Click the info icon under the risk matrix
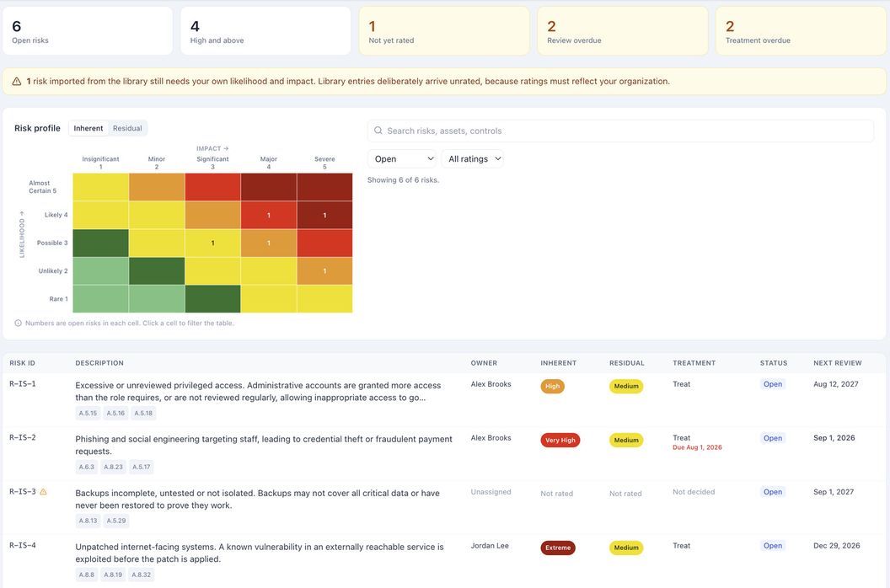Viewport: 890px width, 588px height. tap(19, 323)
